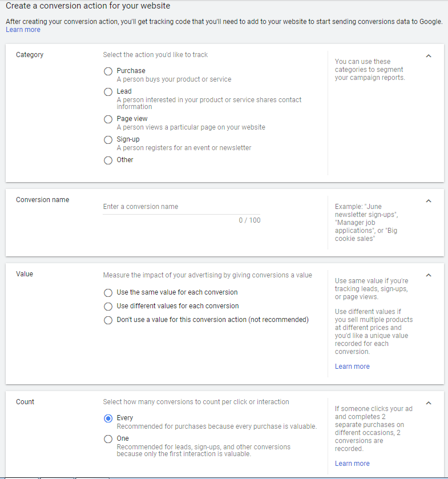Collapse the Value section

[x=429, y=275]
